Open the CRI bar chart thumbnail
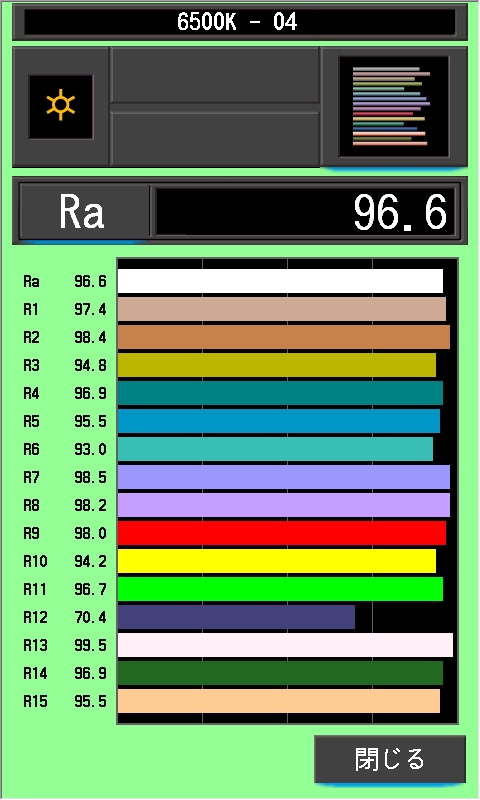Screen dimensions: 480x800 click(394, 107)
